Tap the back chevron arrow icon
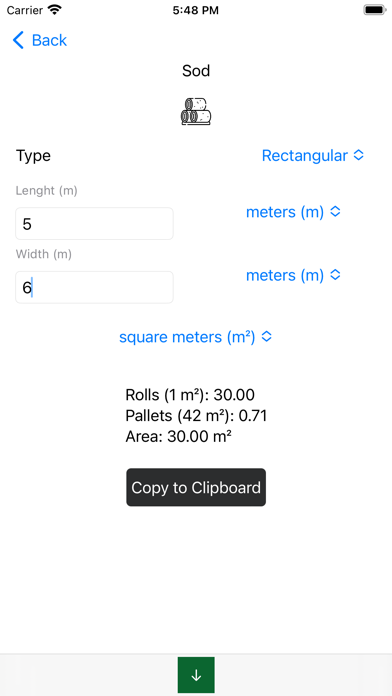This screenshot has height=696, width=392. pyautogui.click(x=18, y=40)
